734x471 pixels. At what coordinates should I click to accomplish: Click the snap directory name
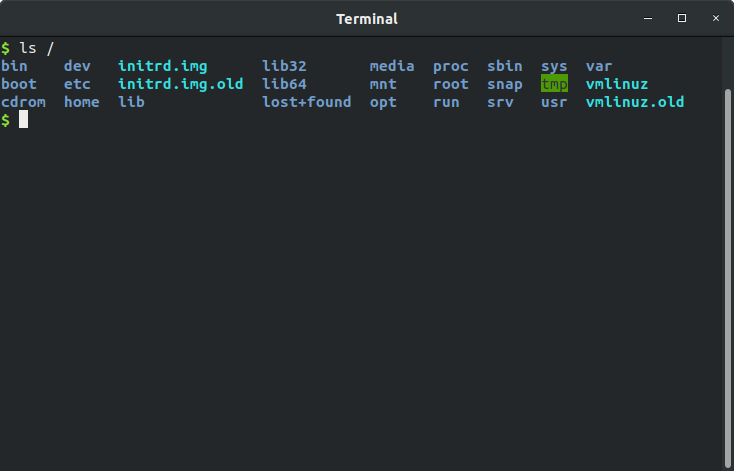coord(505,84)
